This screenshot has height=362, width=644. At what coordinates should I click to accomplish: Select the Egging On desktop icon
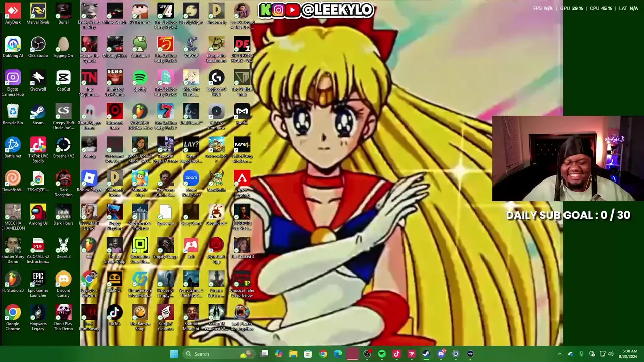pyautogui.click(x=63, y=47)
